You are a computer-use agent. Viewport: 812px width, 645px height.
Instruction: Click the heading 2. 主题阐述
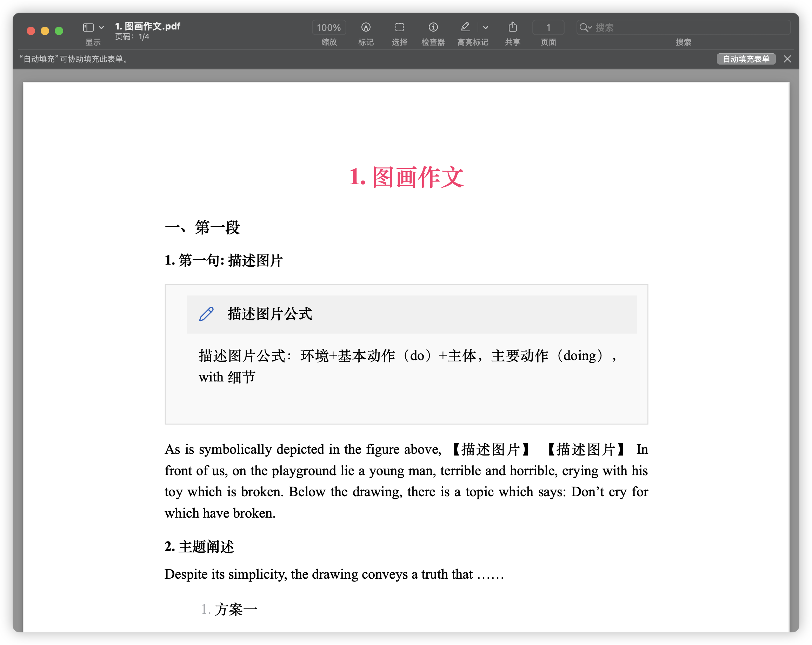tap(199, 547)
